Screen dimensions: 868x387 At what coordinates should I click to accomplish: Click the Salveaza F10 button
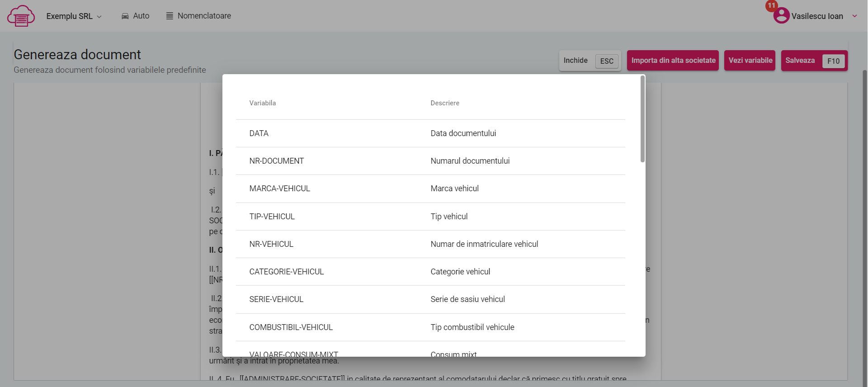point(814,61)
